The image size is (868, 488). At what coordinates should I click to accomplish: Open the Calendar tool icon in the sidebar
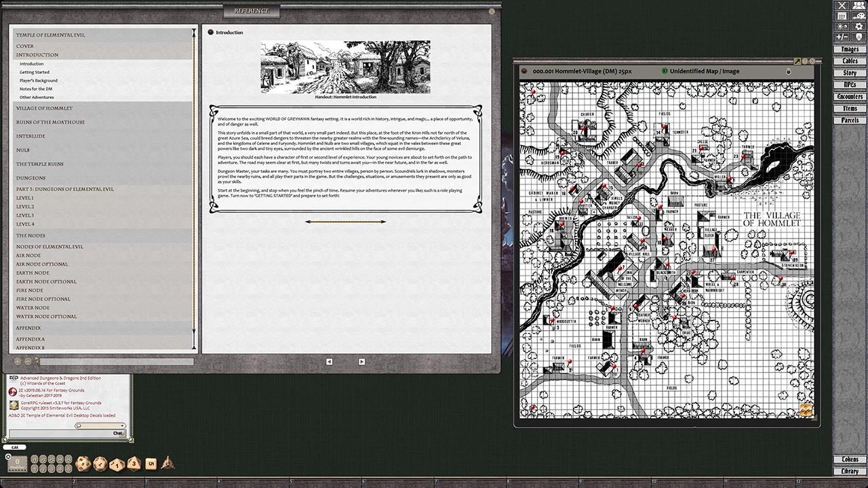pos(841,15)
